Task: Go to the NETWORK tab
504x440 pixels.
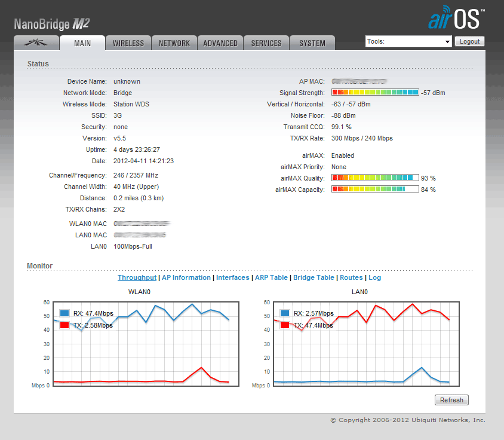Action: pyautogui.click(x=174, y=43)
